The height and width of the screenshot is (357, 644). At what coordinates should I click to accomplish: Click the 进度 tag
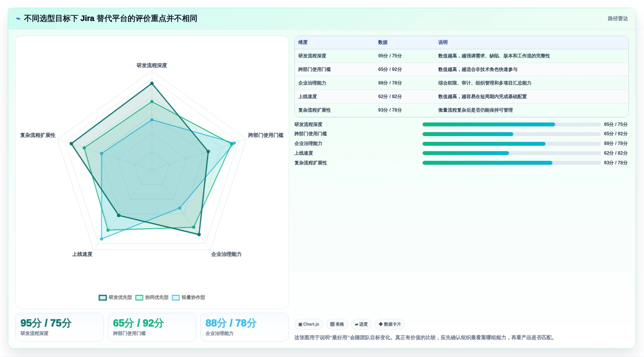coord(361,324)
